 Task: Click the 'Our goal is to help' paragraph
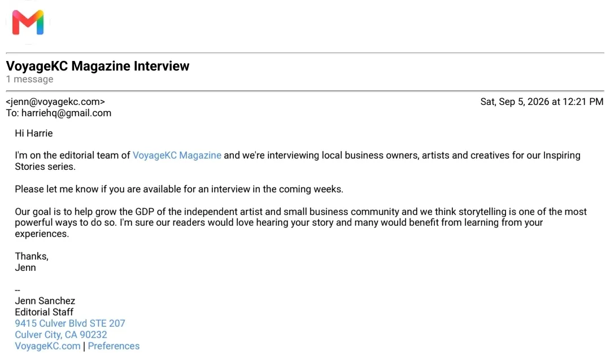(300, 223)
